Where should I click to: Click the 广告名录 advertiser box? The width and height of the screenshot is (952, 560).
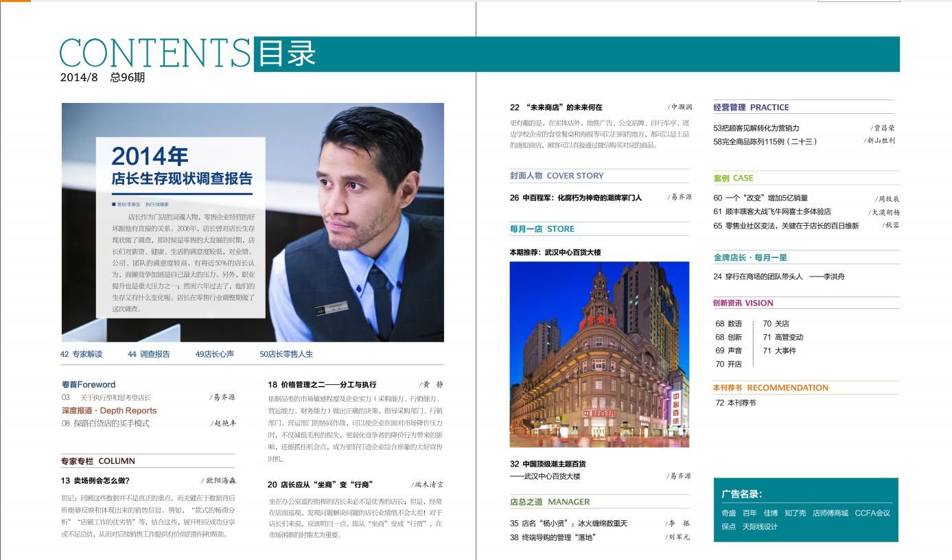point(805,509)
